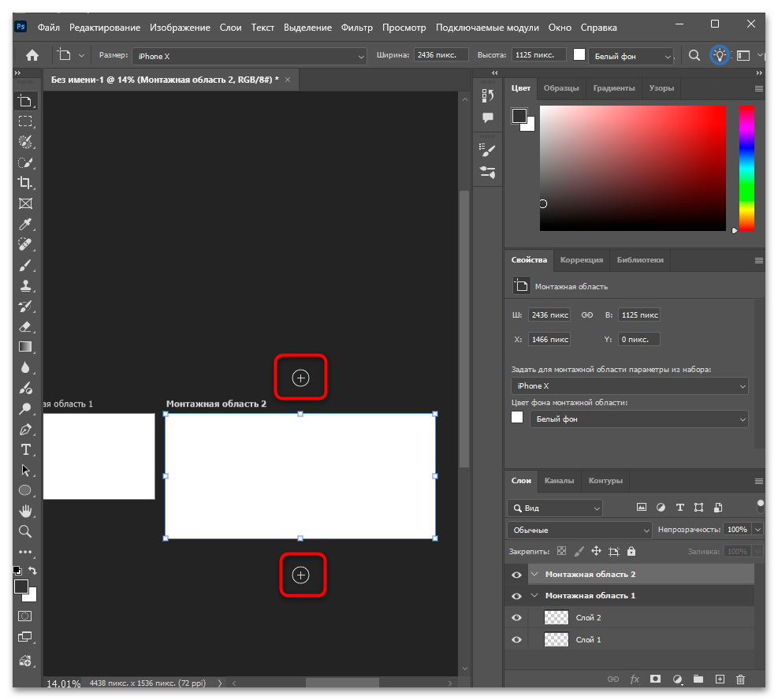Click the Home icon in options bar
This screenshot has height=700, width=778.
coord(32,55)
